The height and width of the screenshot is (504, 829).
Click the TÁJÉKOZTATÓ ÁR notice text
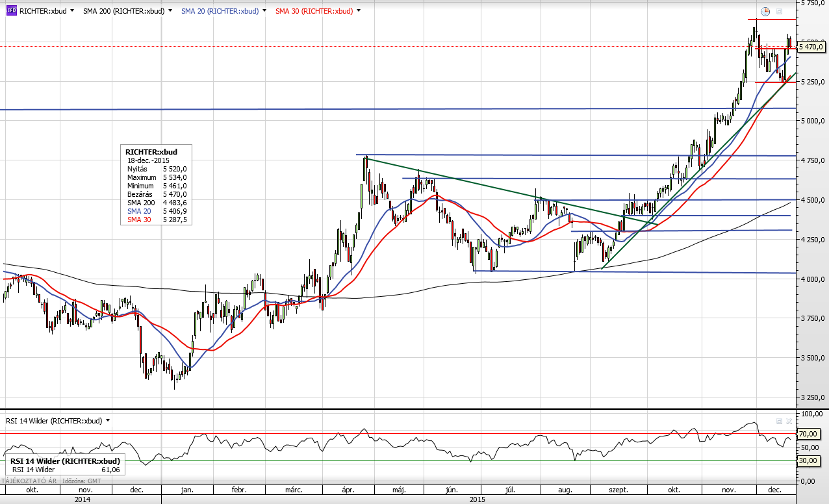[29, 481]
